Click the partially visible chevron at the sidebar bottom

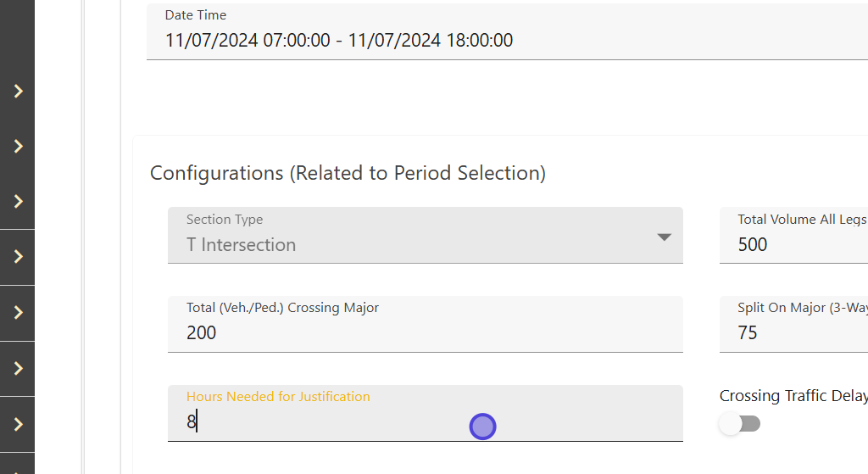(18, 469)
